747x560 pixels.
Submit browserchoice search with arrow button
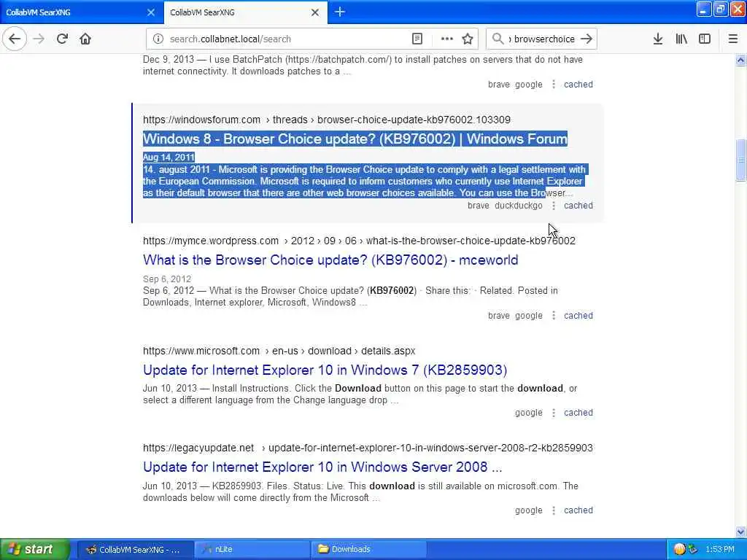pyautogui.click(x=587, y=39)
